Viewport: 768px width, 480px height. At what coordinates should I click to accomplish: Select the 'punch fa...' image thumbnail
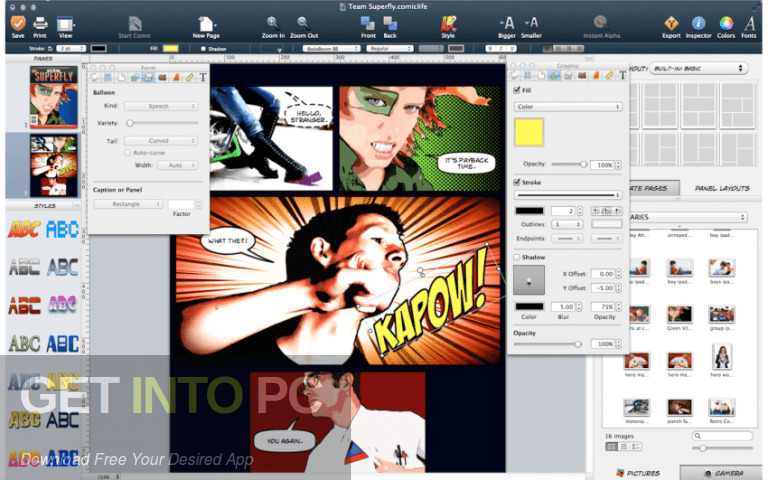[679, 410]
